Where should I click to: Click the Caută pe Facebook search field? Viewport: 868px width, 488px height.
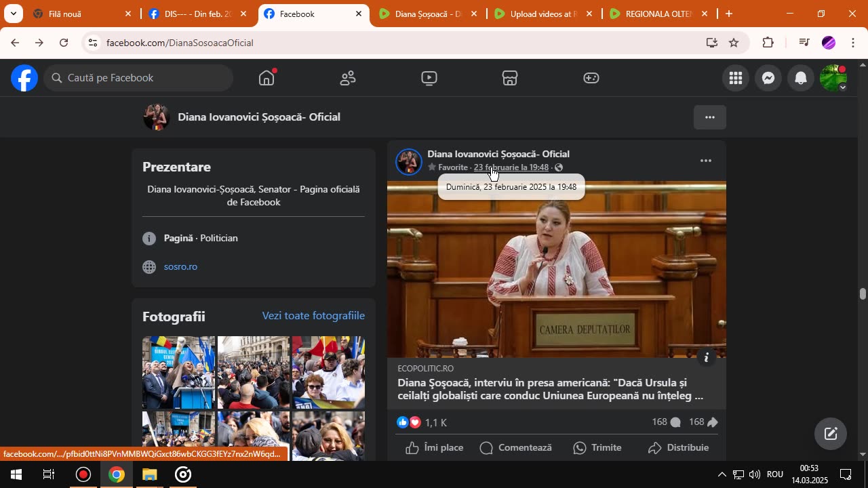click(x=139, y=78)
